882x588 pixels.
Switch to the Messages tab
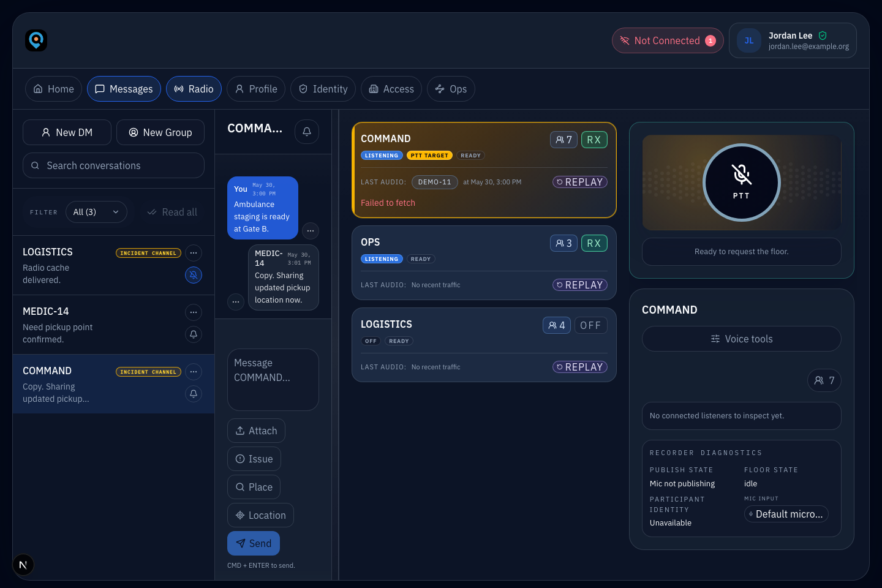coord(124,89)
